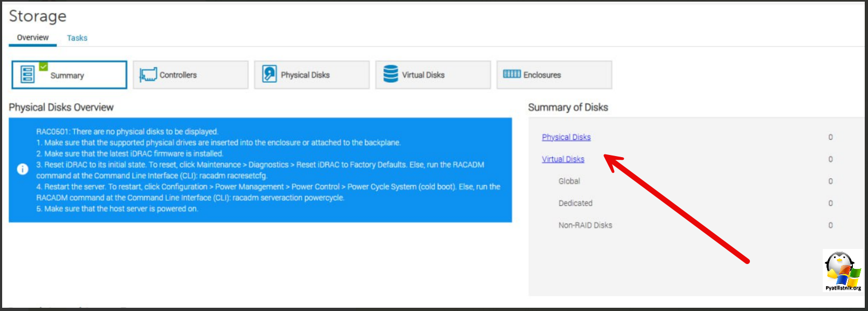Image resolution: width=868 pixels, height=311 pixels.
Task: Open the Physical Disks link in Summary of Disks
Action: click(566, 137)
